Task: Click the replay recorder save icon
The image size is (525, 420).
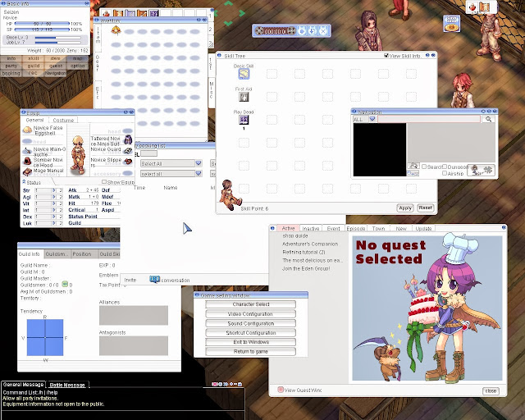Action: (313, 31)
